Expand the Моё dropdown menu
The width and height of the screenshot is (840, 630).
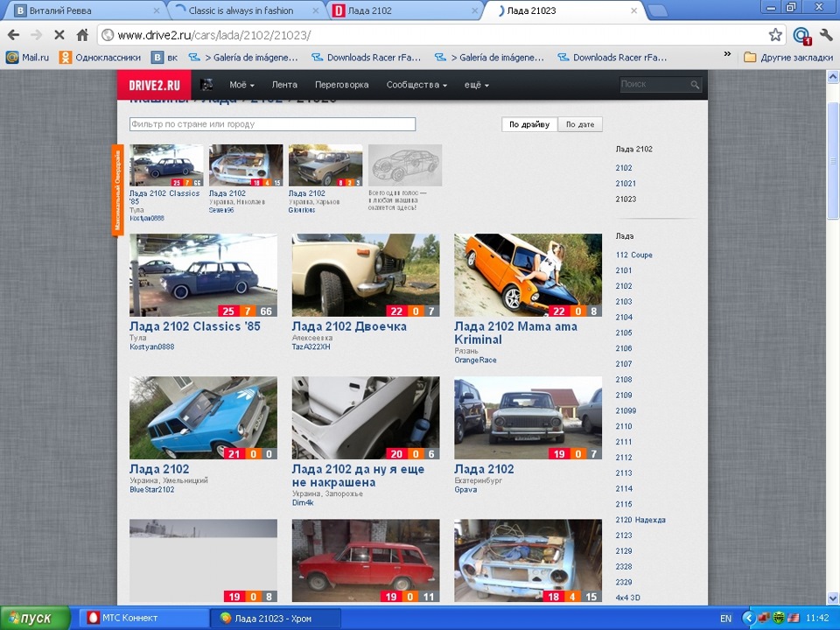tap(241, 85)
